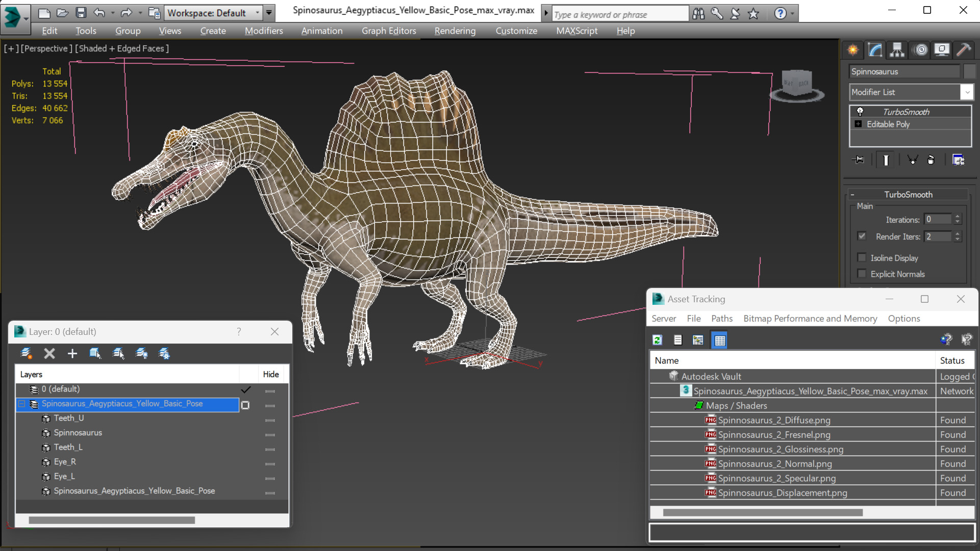The image size is (980, 551).
Task: Click the keyword search input field
Action: pyautogui.click(x=620, y=14)
